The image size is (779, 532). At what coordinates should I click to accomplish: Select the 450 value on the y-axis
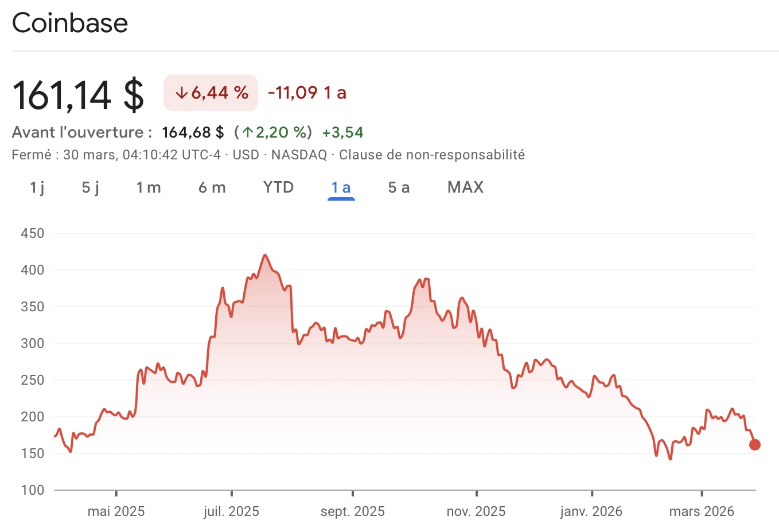pyautogui.click(x=33, y=233)
